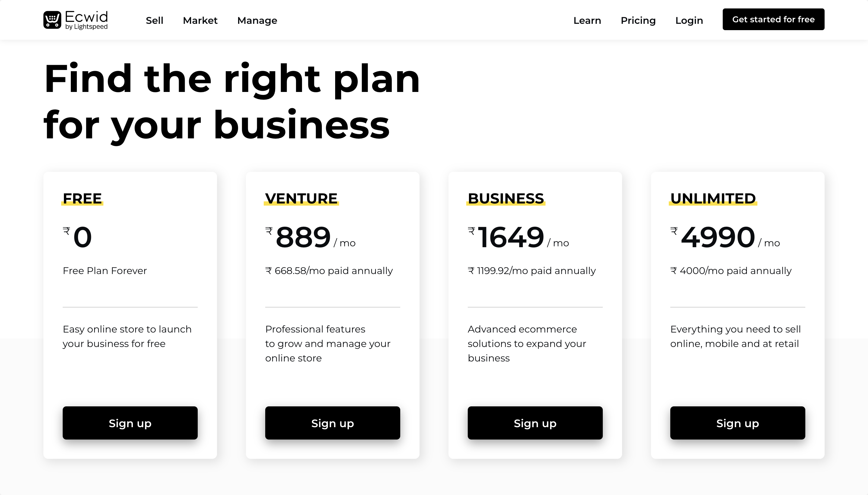Open the Manage menu

(x=257, y=20)
